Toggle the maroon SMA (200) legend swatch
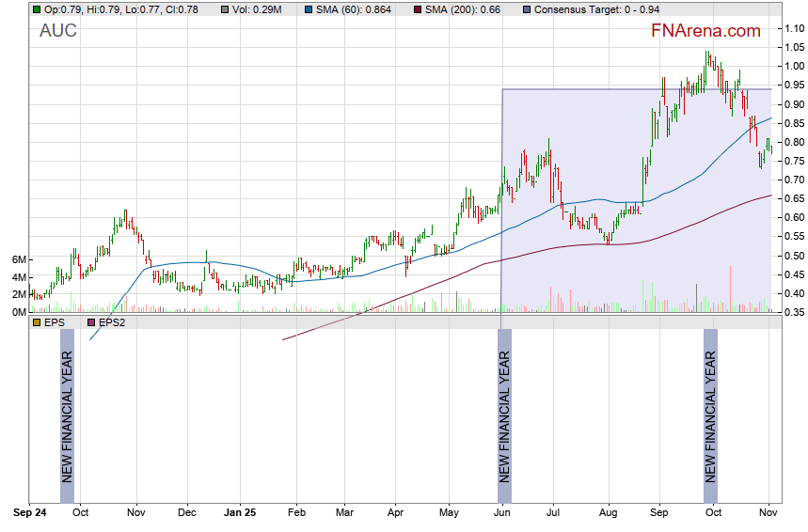This screenshot has width=808, height=532. tap(419, 9)
